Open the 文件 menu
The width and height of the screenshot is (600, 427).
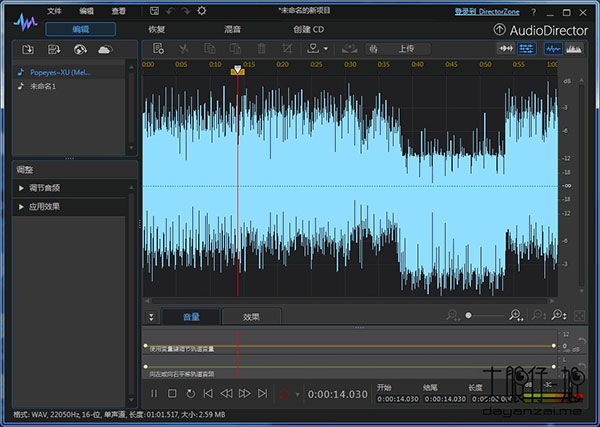point(53,10)
